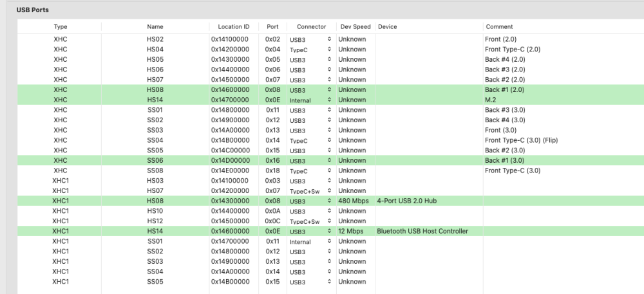Select the 0x14D00000 location ID cell

[230, 160]
